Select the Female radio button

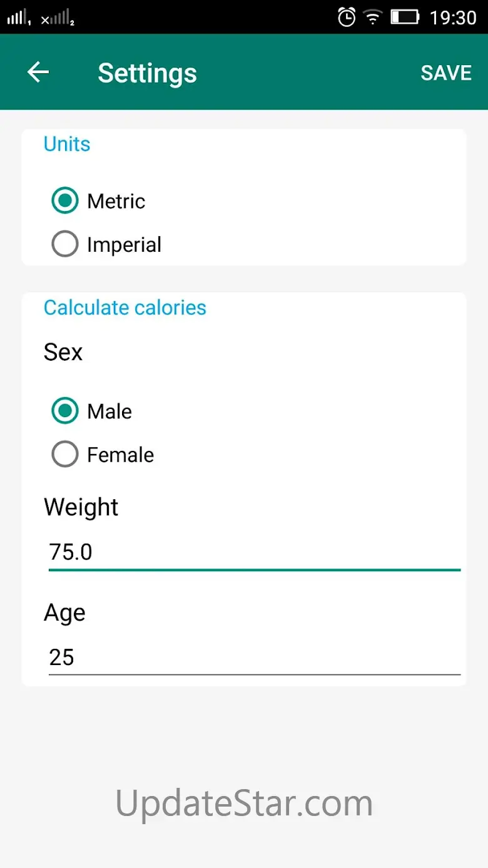pos(65,455)
